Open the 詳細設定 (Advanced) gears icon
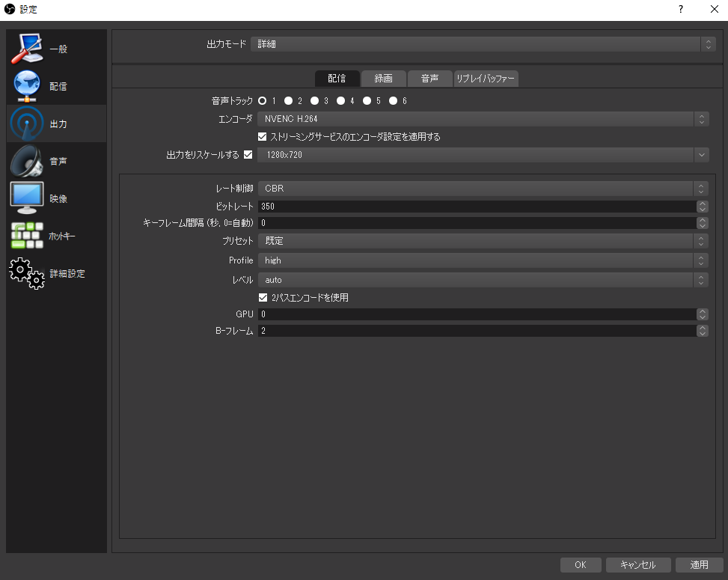This screenshot has height=580, width=728. (27, 273)
